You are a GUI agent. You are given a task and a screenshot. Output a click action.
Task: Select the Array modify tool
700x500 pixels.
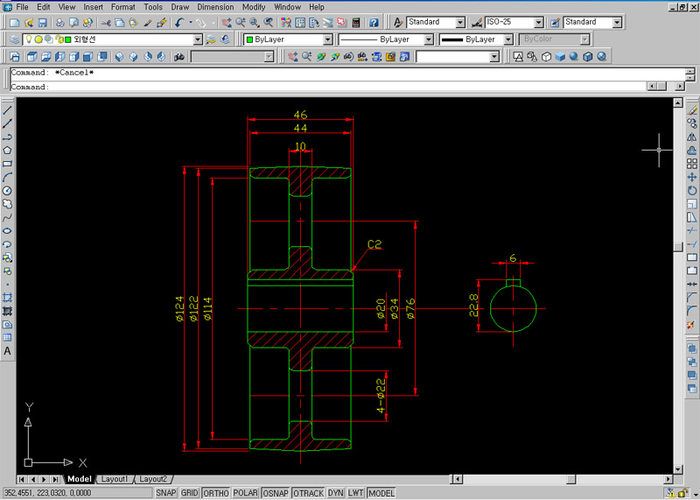[692, 163]
